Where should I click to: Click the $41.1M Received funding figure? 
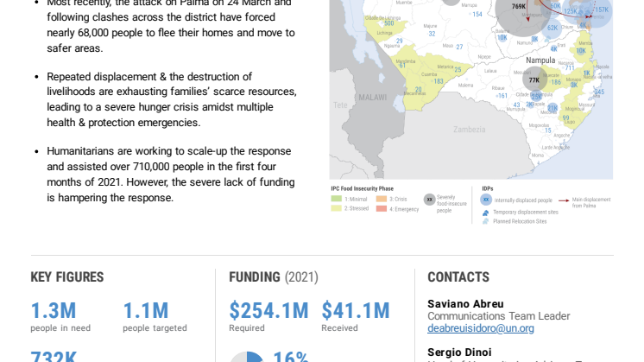(356, 311)
